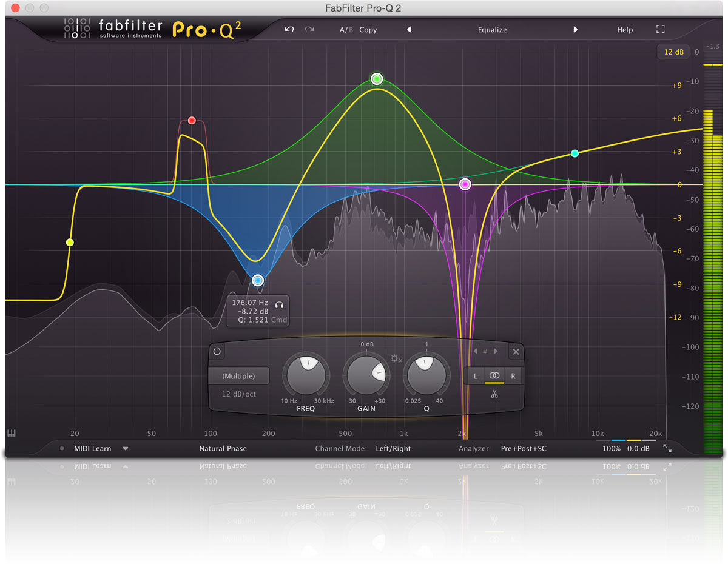Viewport: 728px width, 564px height.
Task: Set band to stereo linked channel mode
Action: point(494,376)
